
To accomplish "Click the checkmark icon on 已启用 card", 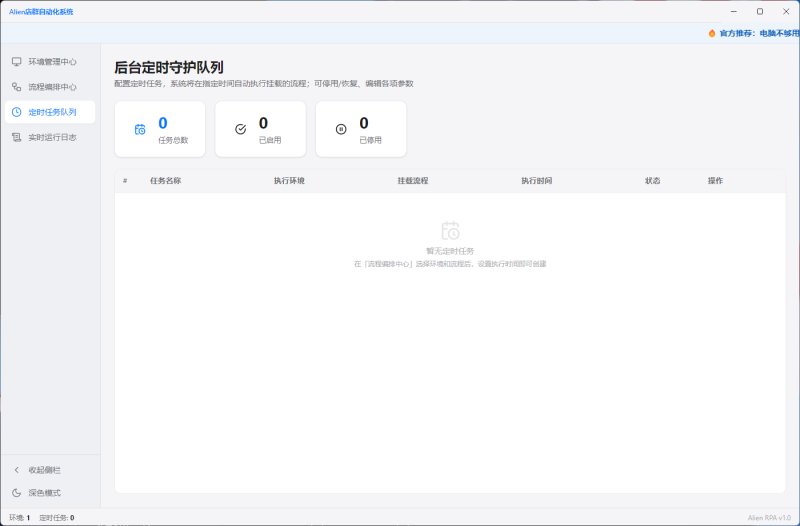I will (240, 130).
